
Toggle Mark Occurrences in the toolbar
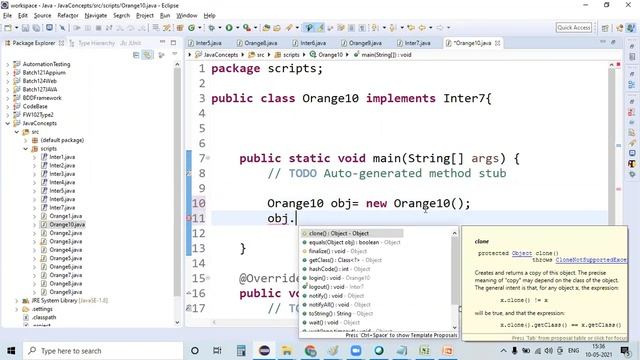click(x=320, y=28)
